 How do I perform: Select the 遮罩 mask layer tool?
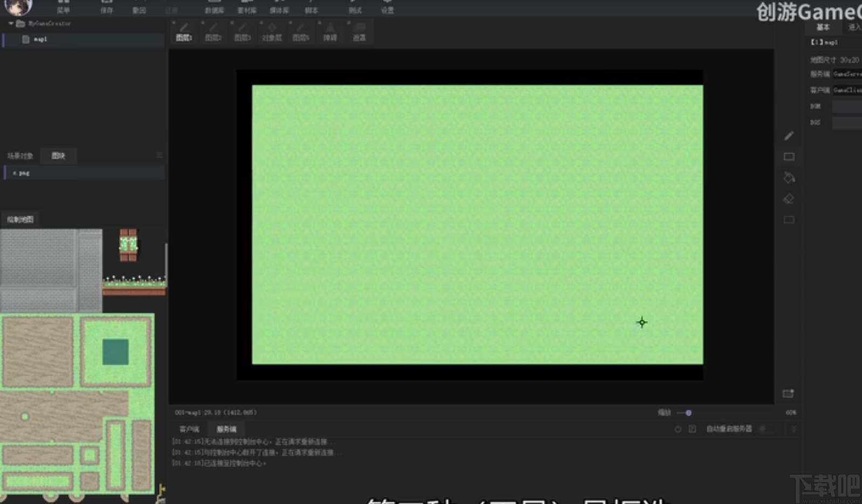click(359, 32)
